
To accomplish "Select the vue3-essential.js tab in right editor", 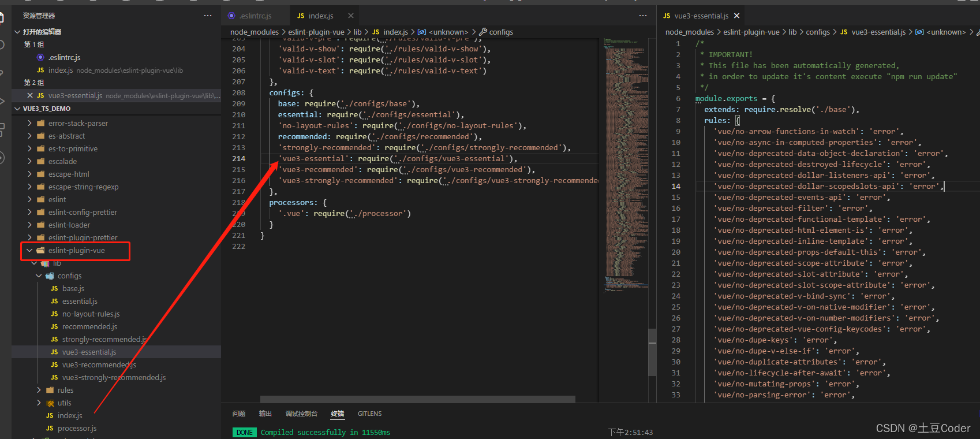I will [x=702, y=16].
